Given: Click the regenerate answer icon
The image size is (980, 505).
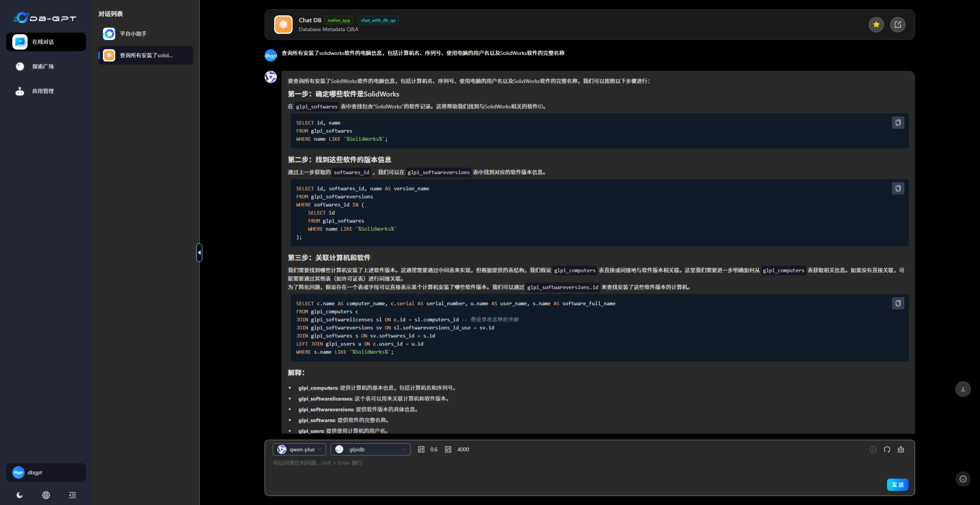Looking at the screenshot, I should pos(887,449).
